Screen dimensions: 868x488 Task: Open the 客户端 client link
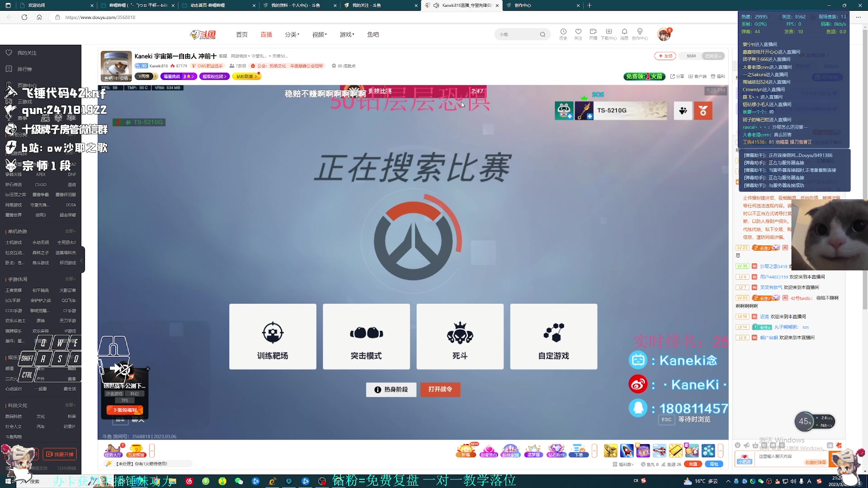698,76
